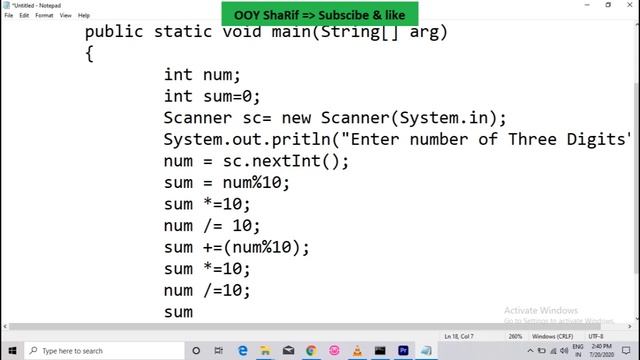Click the System.out.pritln line
Image resolution: width=640 pixels, height=360 pixels.
(x=398, y=140)
